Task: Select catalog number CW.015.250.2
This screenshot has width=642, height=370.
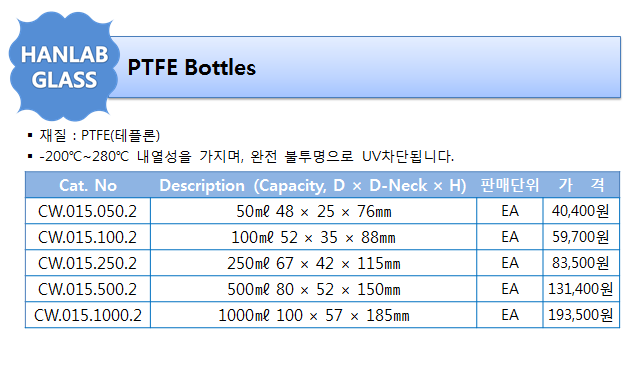Action: pyautogui.click(x=87, y=263)
